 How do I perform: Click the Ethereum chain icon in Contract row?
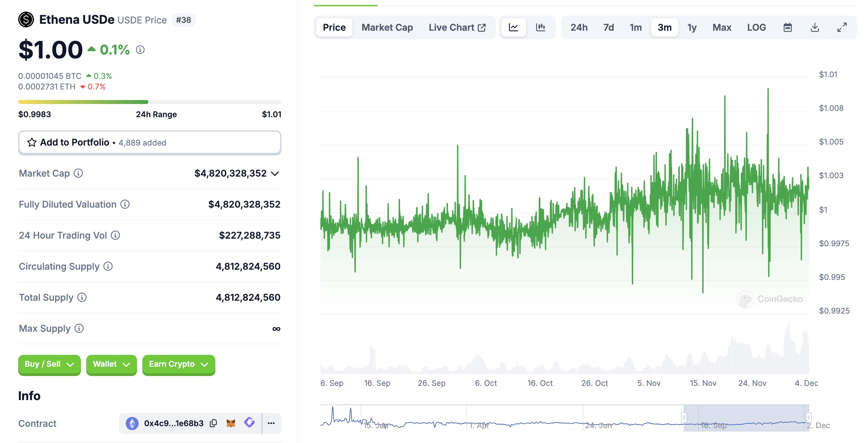click(x=132, y=423)
